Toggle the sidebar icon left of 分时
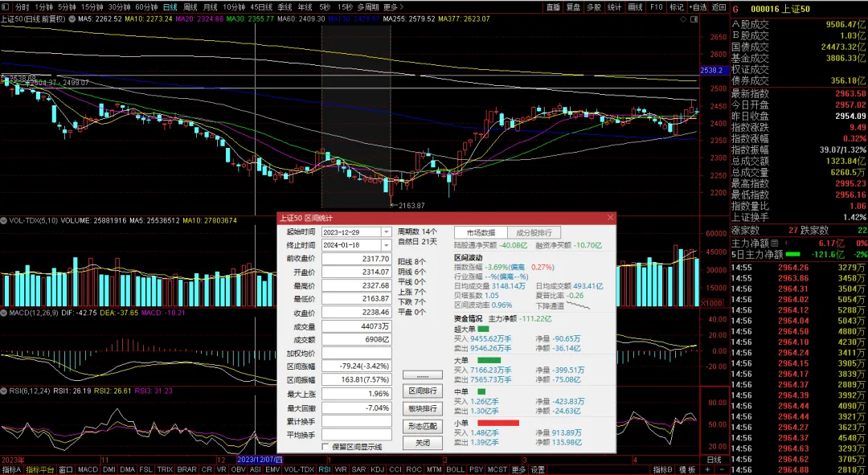The image size is (868, 475). tap(6, 7)
